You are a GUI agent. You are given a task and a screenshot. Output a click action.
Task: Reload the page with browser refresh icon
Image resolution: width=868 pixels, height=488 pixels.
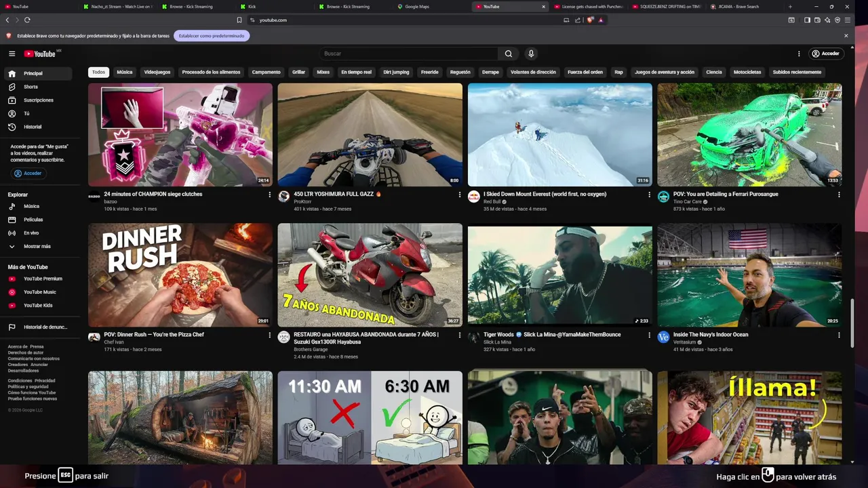[x=27, y=20]
